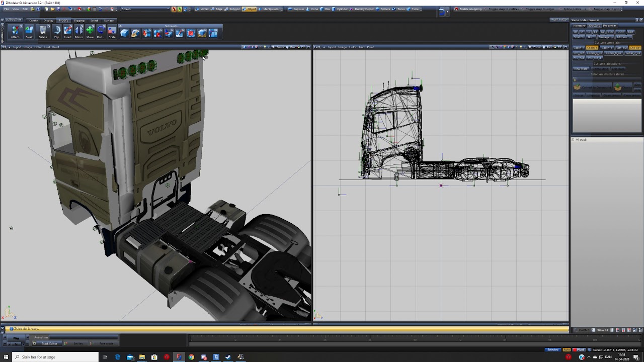The image size is (644, 362).
Task: Open the Hierarchy tab in Scene nodes browser
Action: tap(579, 26)
